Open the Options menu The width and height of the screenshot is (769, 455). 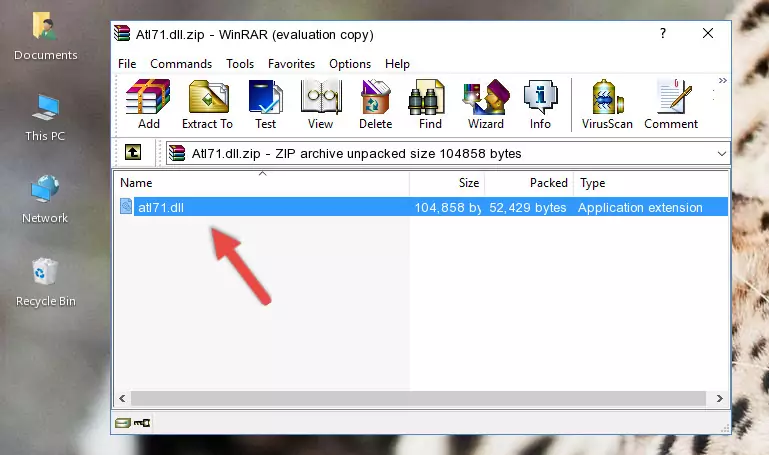[350, 64]
